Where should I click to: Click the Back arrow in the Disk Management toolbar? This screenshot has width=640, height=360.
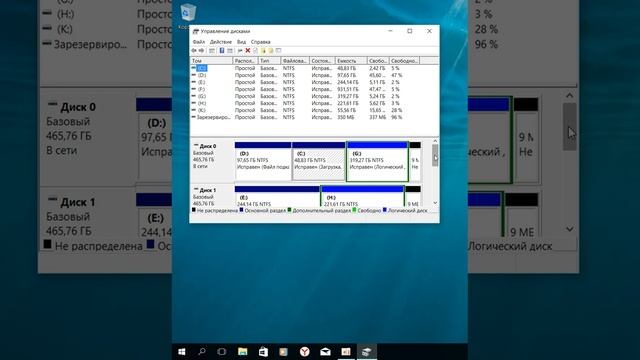click(194, 51)
